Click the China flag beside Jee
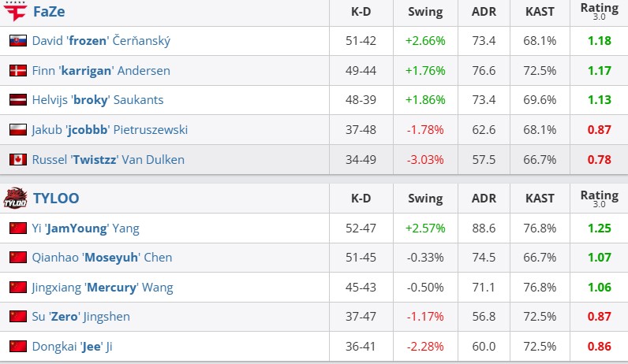The width and height of the screenshot is (628, 364). coord(17,346)
